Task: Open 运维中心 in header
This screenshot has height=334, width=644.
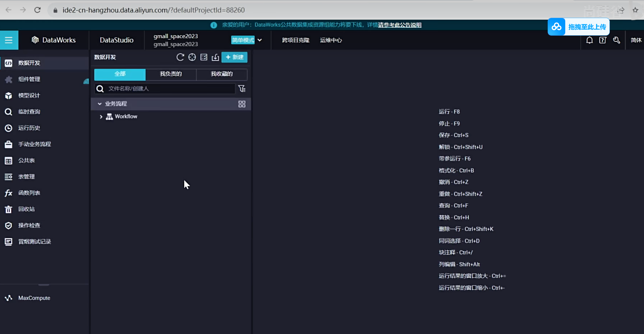Action: (331, 40)
